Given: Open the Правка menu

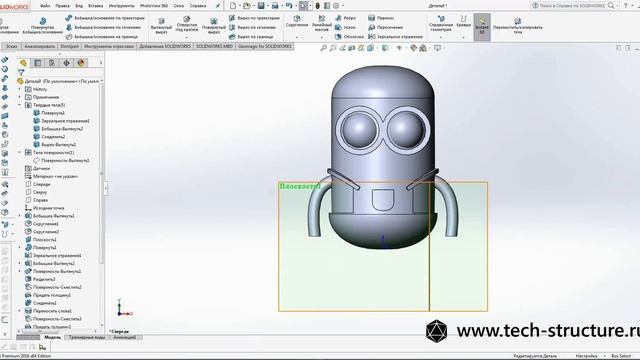Looking at the screenshot, I should point(62,6).
